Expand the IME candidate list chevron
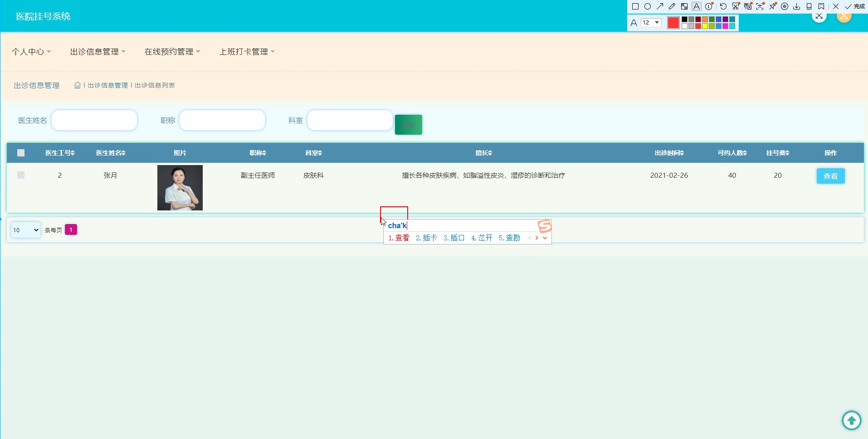The width and height of the screenshot is (868, 439). [545, 238]
